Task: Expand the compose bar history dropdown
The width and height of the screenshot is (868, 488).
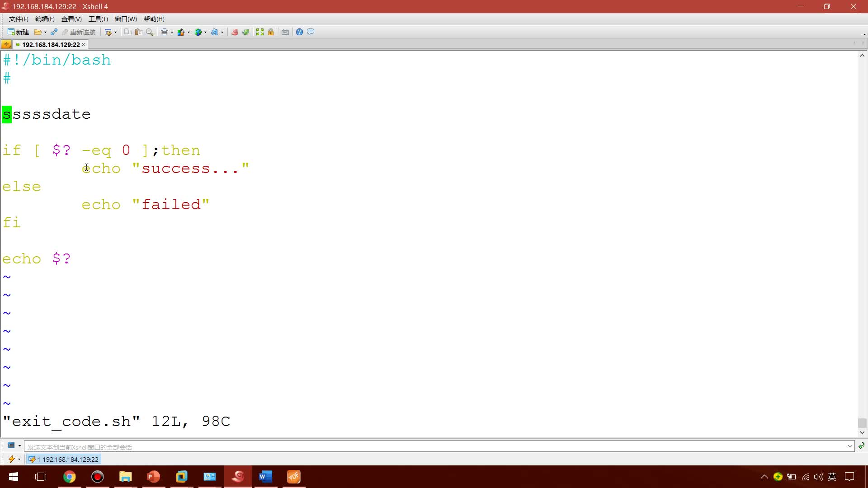Action: click(x=850, y=446)
